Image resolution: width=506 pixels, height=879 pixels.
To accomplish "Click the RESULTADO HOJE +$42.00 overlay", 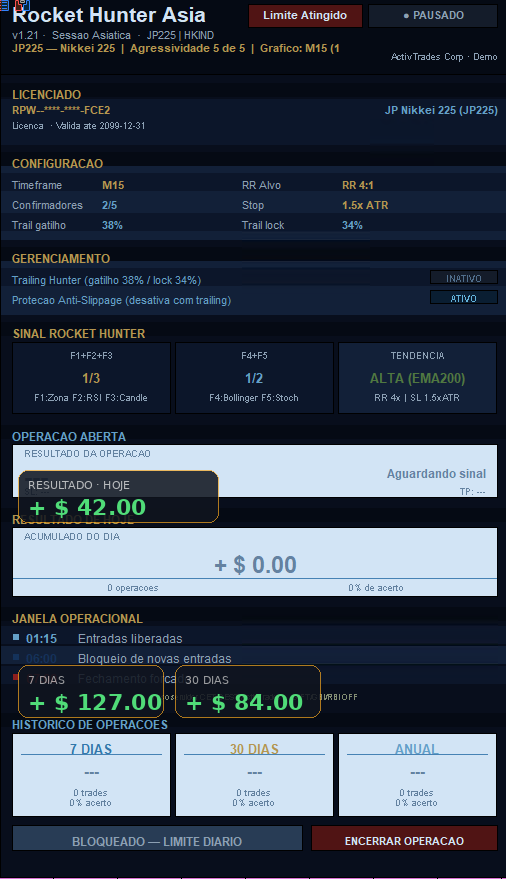I will (118, 497).
